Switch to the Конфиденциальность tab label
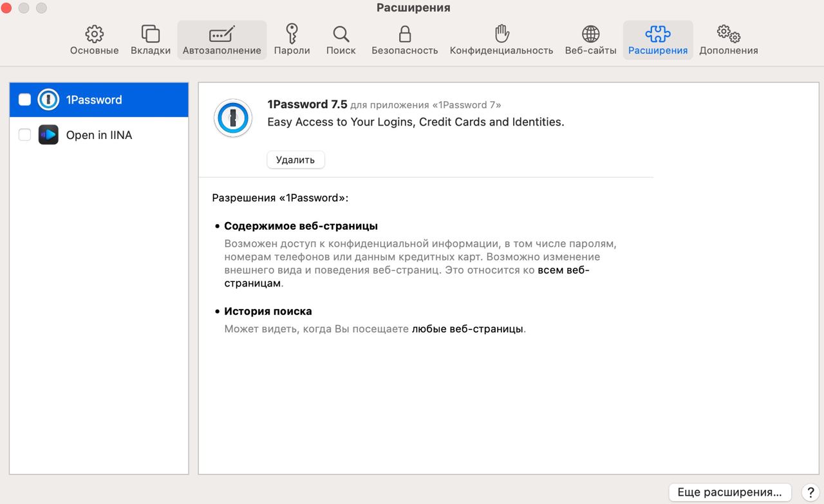This screenshot has width=824, height=504. [x=501, y=50]
